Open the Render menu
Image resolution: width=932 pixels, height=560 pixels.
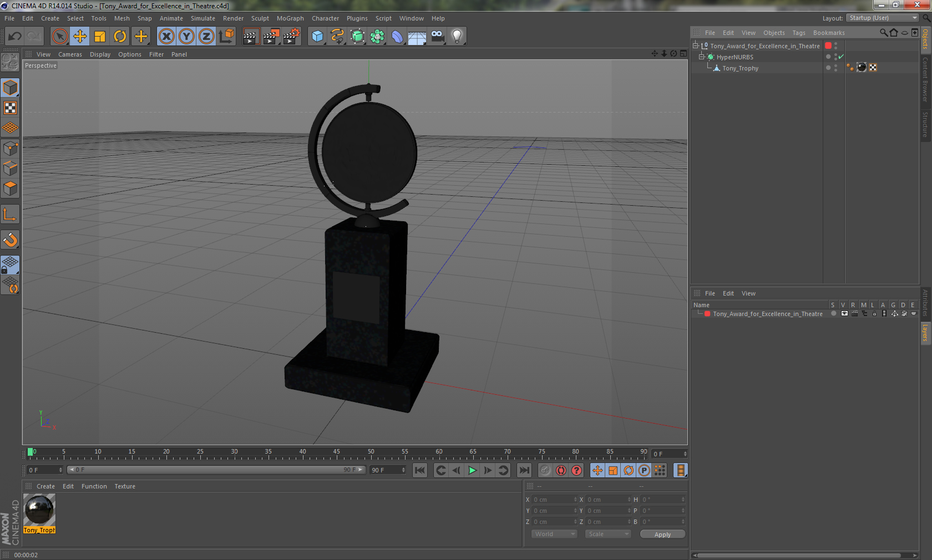pyautogui.click(x=233, y=18)
